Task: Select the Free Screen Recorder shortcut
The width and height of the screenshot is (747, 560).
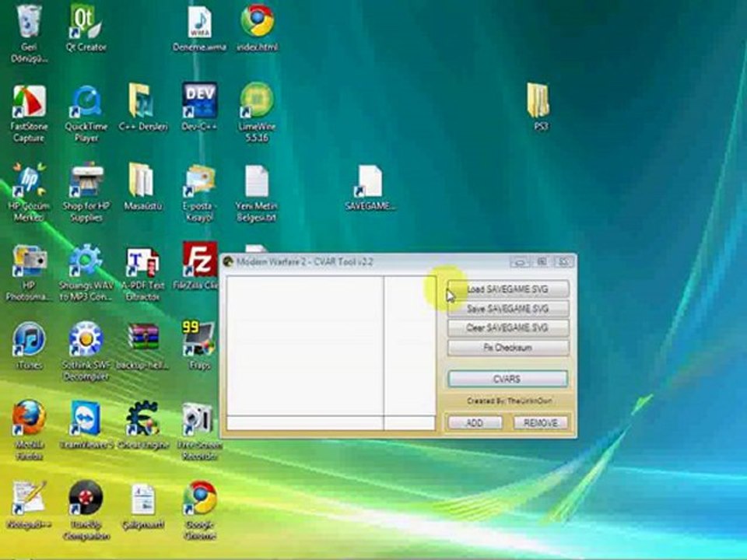Action: tap(200, 430)
